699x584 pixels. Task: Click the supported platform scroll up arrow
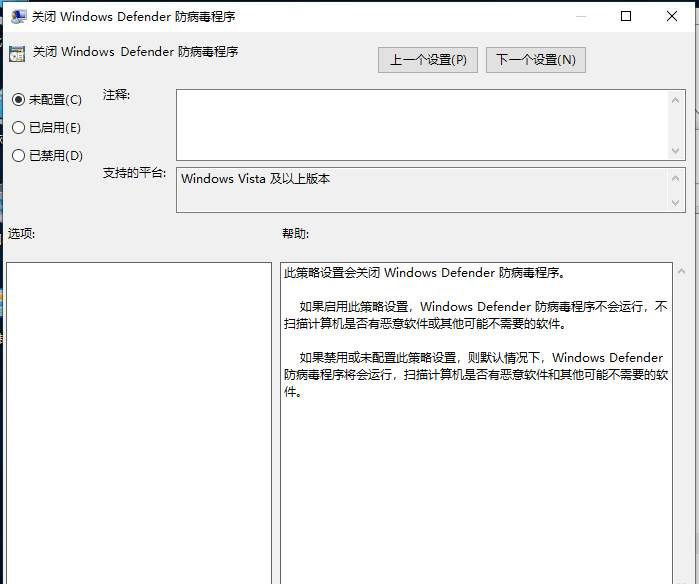pyautogui.click(x=675, y=178)
